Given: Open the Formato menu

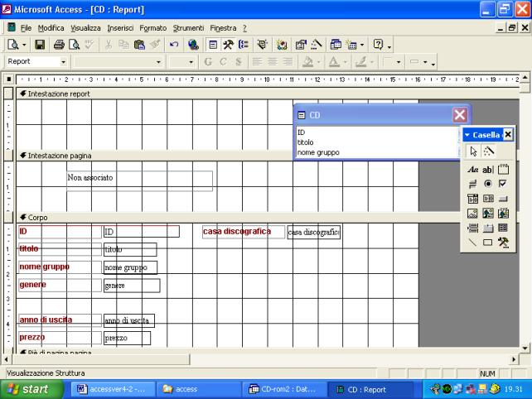Looking at the screenshot, I should (153, 28).
